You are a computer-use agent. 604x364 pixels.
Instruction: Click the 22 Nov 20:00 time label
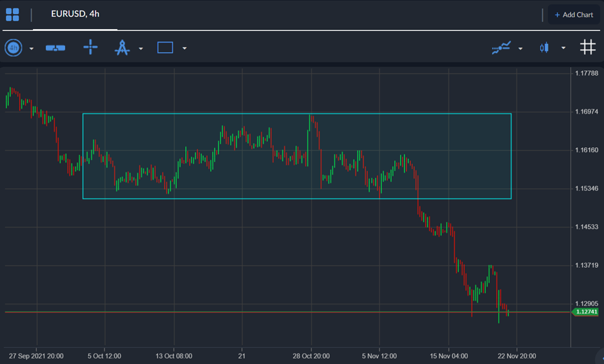pos(516,356)
